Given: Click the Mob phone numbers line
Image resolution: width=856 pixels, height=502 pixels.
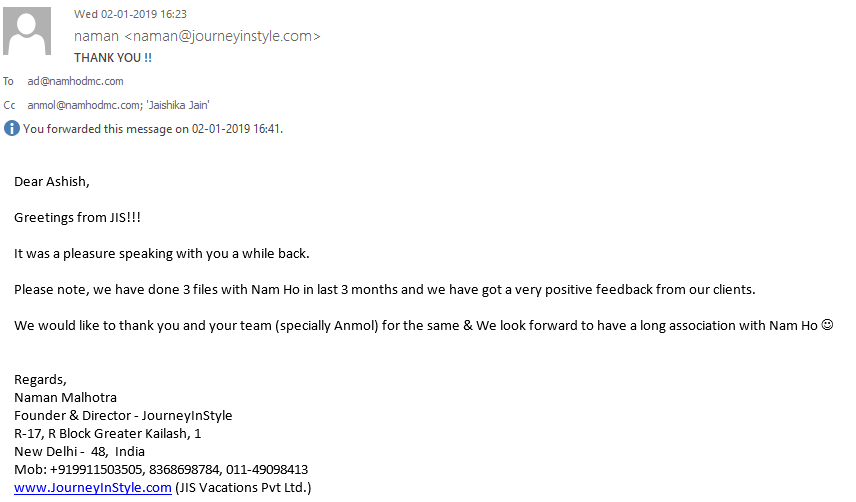Looking at the screenshot, I should coord(161,469).
